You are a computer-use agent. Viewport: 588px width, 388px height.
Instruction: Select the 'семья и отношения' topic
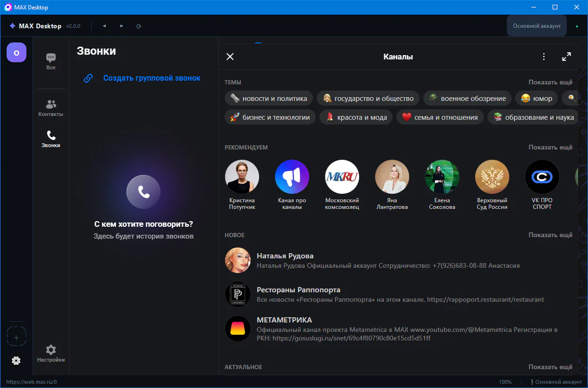pos(440,117)
